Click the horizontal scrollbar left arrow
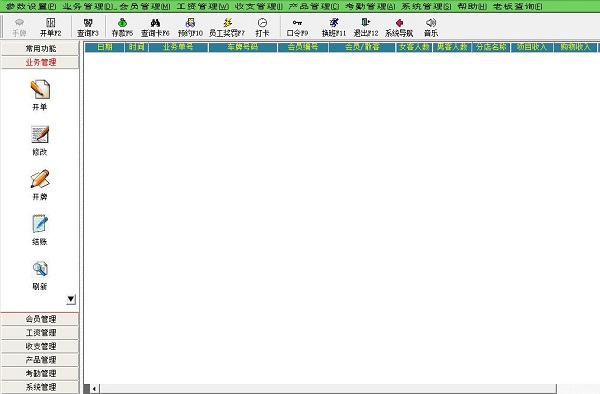 tap(94, 389)
